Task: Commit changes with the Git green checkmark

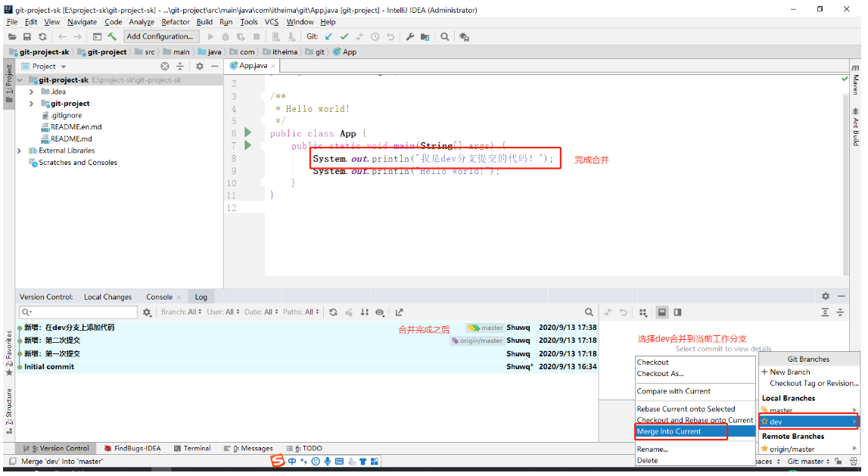Action: tap(344, 36)
